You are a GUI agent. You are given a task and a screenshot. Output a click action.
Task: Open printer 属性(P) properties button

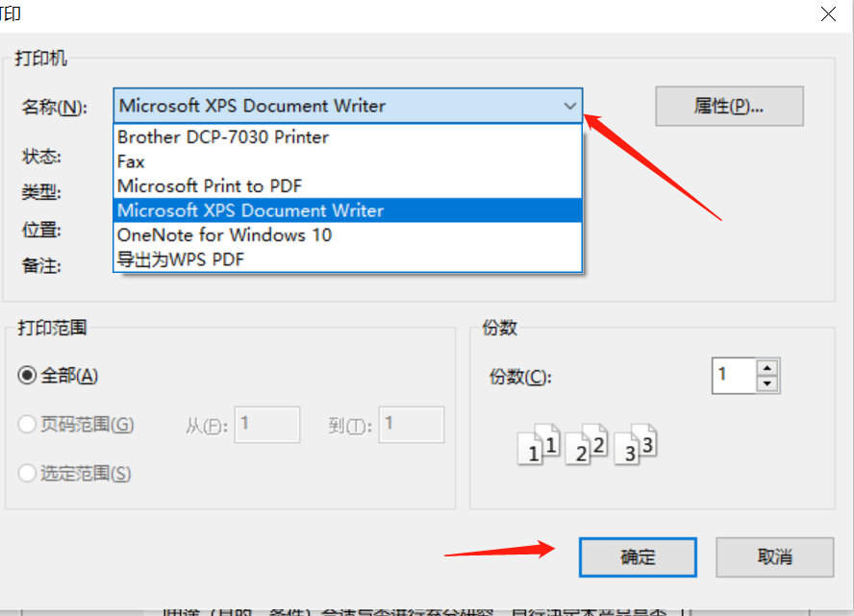click(729, 106)
